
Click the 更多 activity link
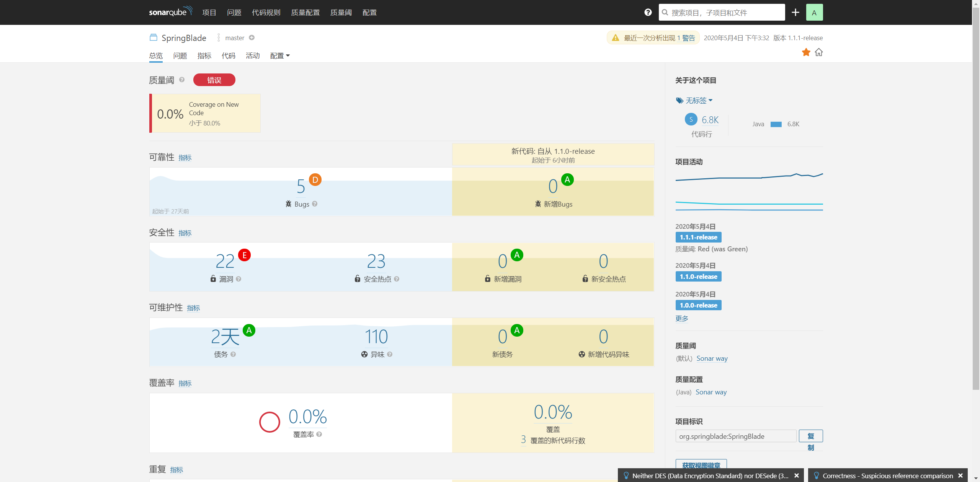tap(681, 318)
